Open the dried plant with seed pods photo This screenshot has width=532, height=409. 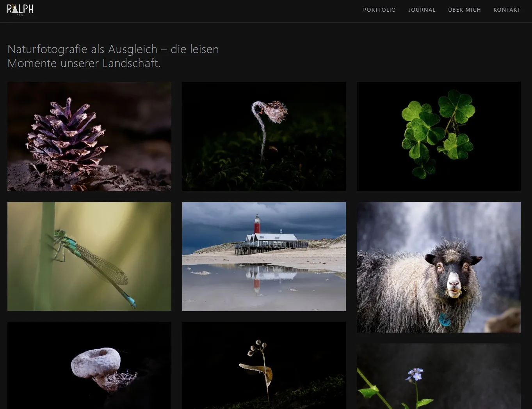click(x=264, y=365)
